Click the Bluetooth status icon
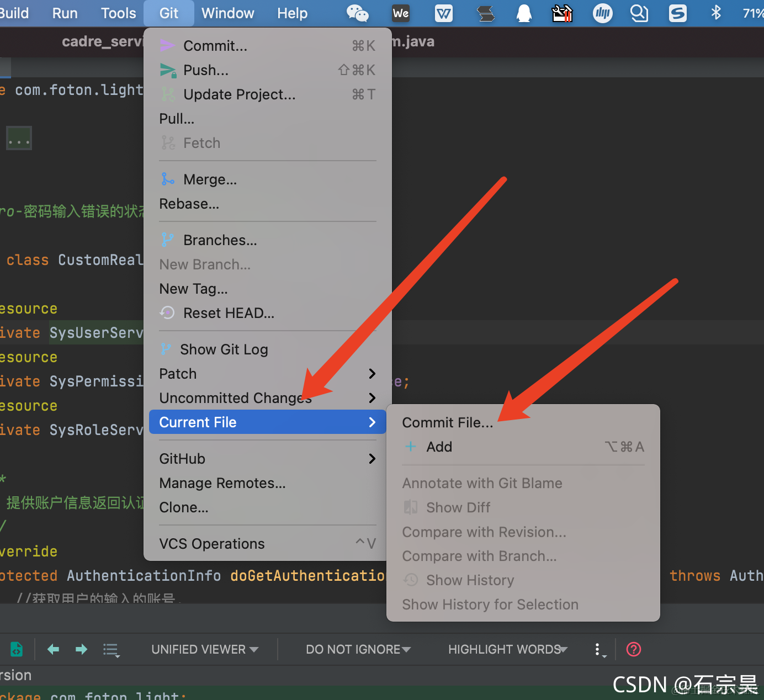 point(717,13)
